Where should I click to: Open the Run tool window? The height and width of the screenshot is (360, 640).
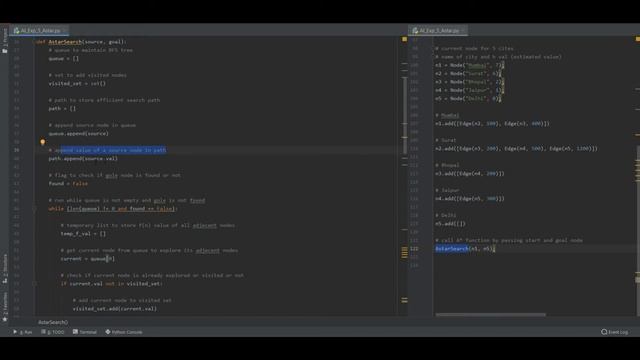tap(23, 332)
